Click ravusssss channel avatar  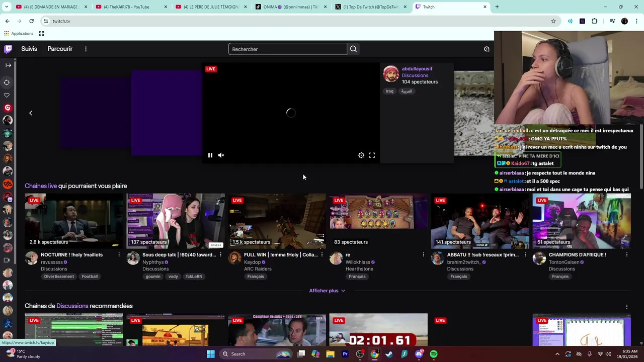coord(32,258)
